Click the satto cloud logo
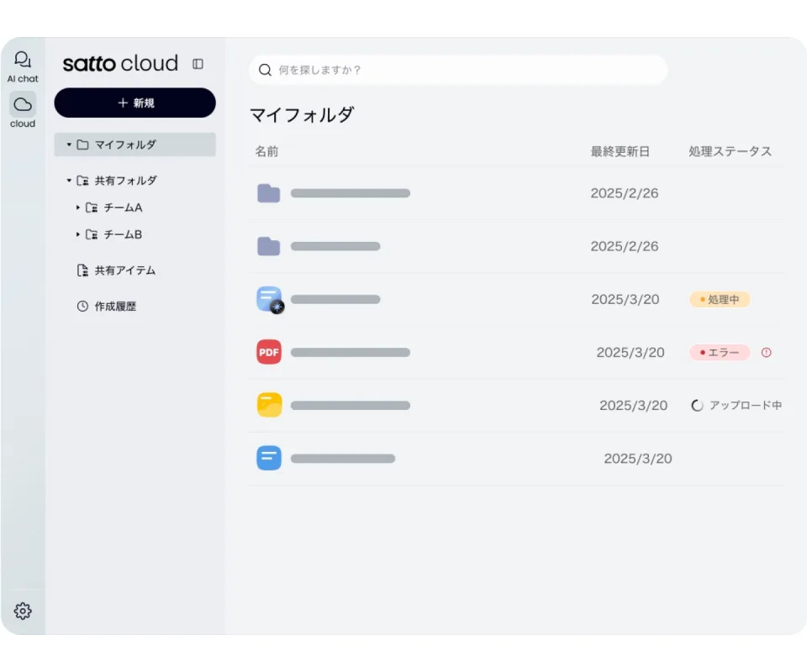The height and width of the screenshot is (672, 807). click(x=120, y=64)
